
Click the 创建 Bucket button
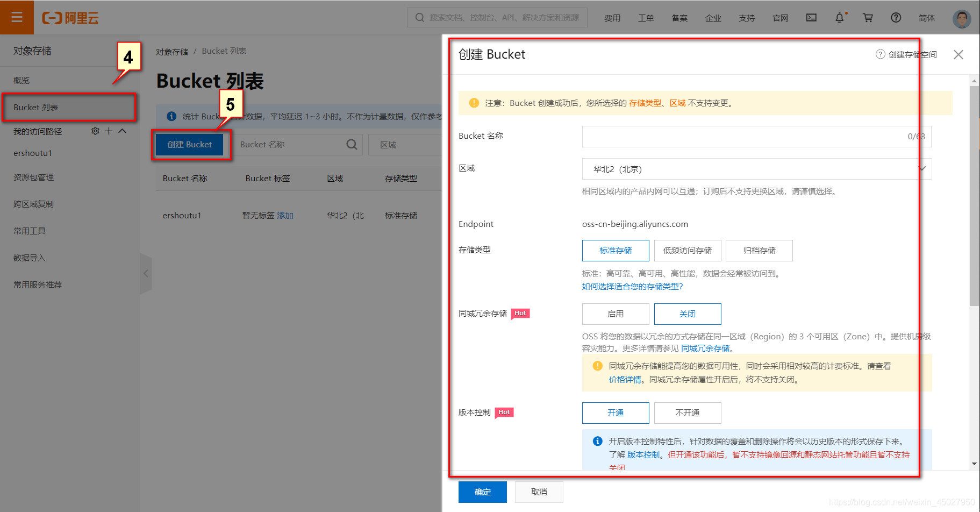pyautogui.click(x=190, y=145)
